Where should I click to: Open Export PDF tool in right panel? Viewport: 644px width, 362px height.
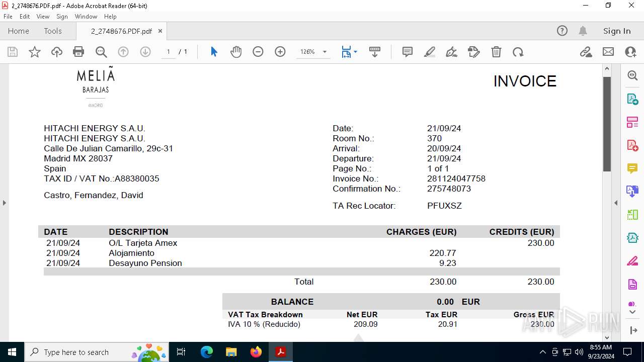coord(632,99)
